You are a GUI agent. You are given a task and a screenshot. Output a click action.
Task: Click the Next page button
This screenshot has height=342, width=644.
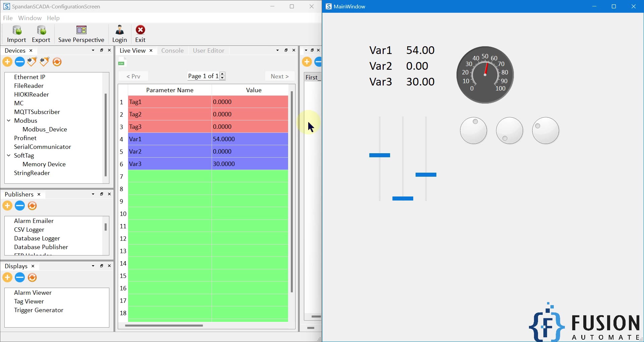280,76
